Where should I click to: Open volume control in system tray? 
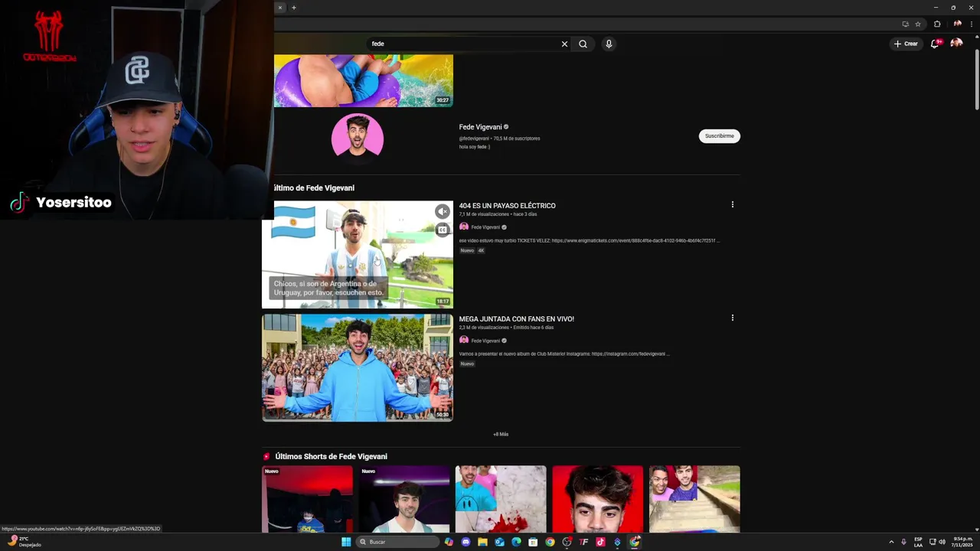[x=942, y=542]
